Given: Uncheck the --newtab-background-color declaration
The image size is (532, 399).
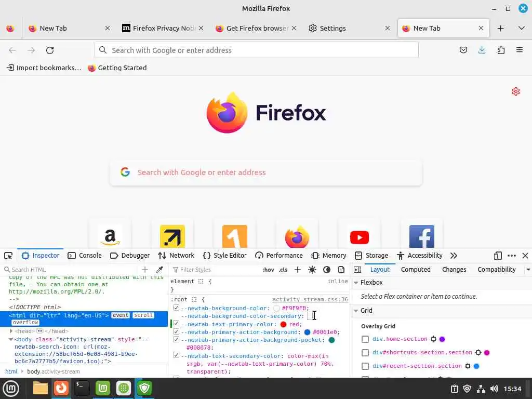Looking at the screenshot, I should point(176,308).
